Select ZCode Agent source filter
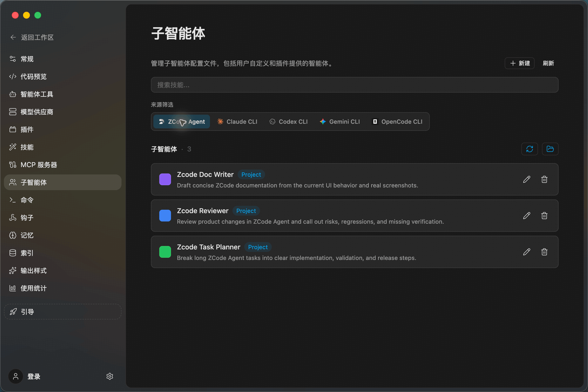The image size is (588, 392). (182, 122)
